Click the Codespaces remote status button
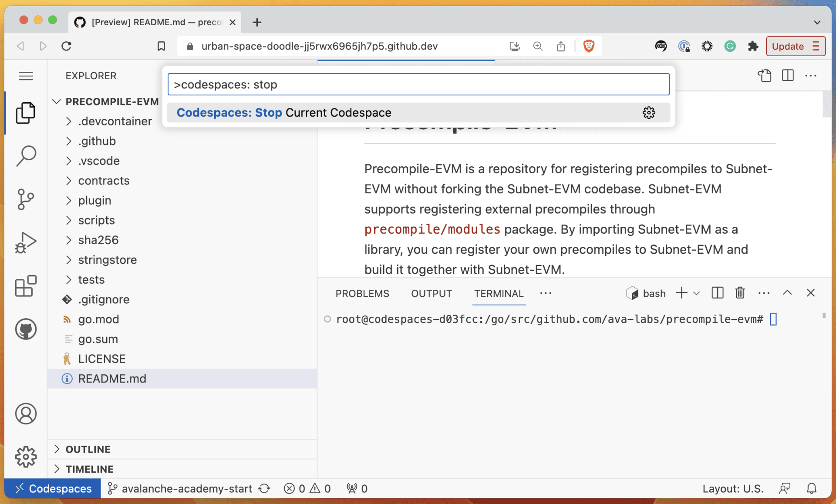Image resolution: width=836 pixels, height=504 pixels. tap(53, 488)
